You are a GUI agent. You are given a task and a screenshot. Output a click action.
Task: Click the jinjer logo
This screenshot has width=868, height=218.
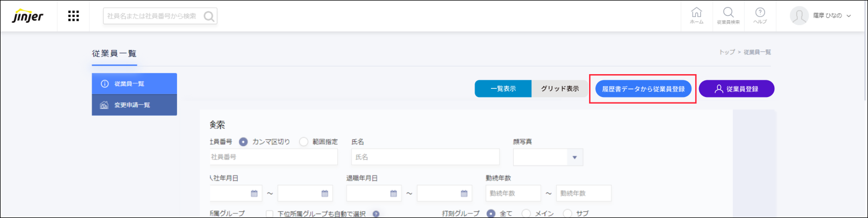tap(28, 16)
